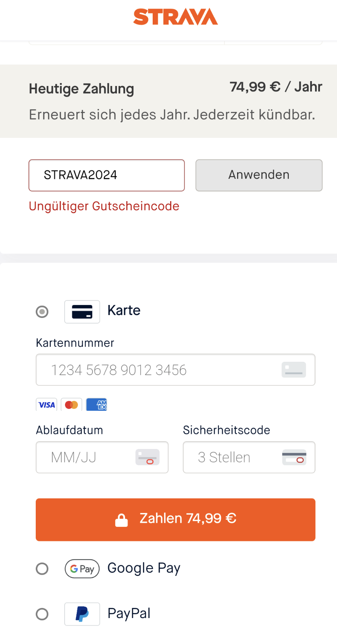
Task: Focus the coupon code field STRAVA2024
Action: click(106, 175)
